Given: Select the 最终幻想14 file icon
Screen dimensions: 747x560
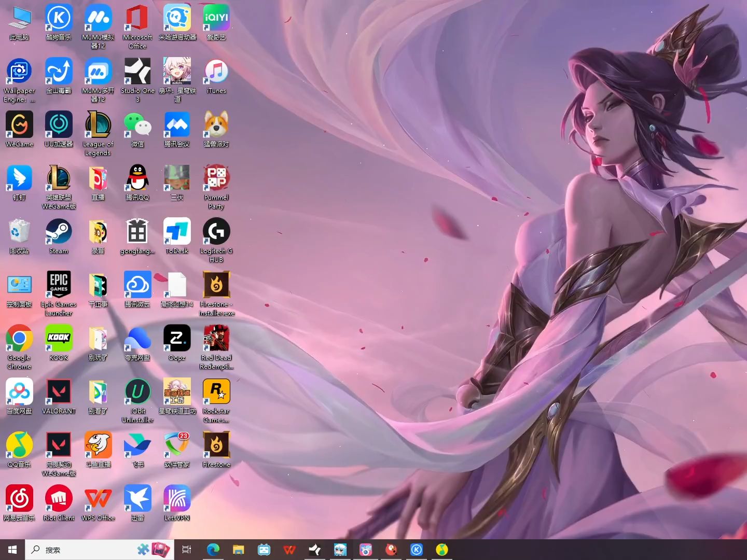Looking at the screenshot, I should 177,290.
